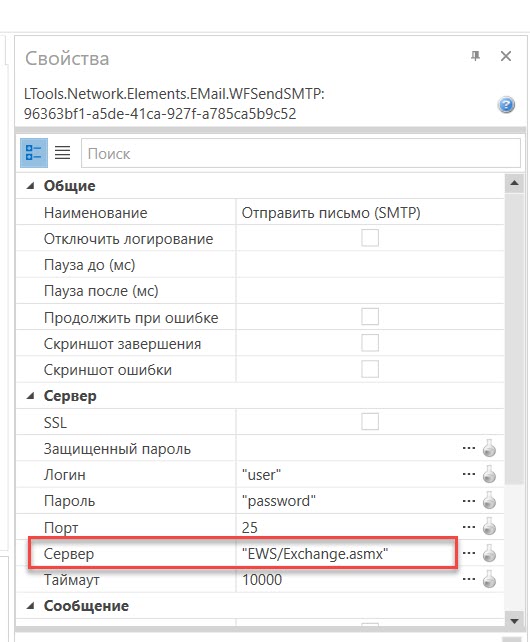The width and height of the screenshot is (530, 642).
Task: Toggle the SSL checkbox
Action: pyautogui.click(x=370, y=421)
